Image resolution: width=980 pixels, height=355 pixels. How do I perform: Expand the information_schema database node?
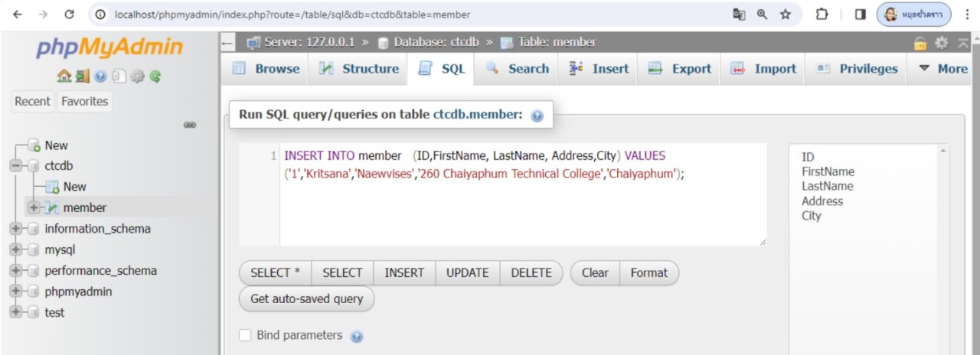tap(16, 229)
